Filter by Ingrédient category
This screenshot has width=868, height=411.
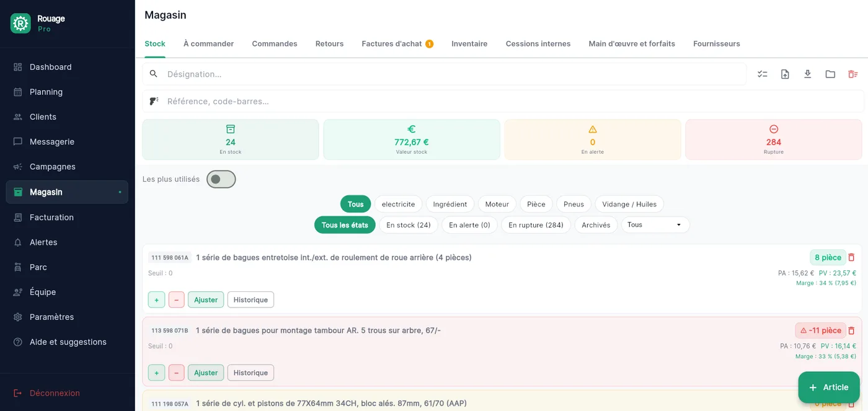click(450, 204)
